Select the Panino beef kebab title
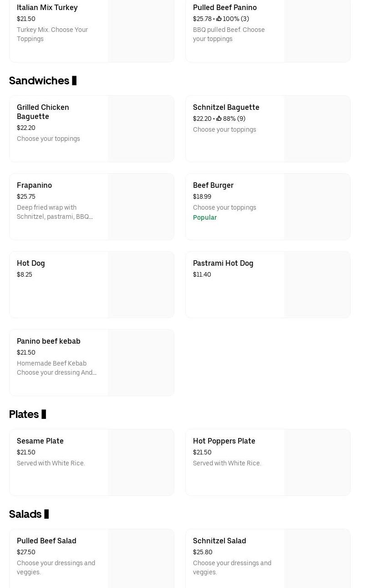Image resolution: width=366 pixels, height=588 pixels. 48,341
